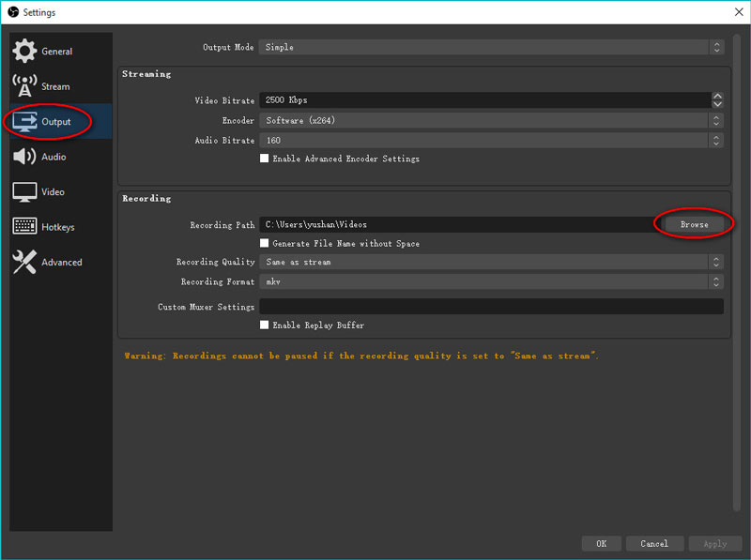Click the Custom Muxer Settings field
The width and height of the screenshot is (751, 560).
[x=491, y=307]
